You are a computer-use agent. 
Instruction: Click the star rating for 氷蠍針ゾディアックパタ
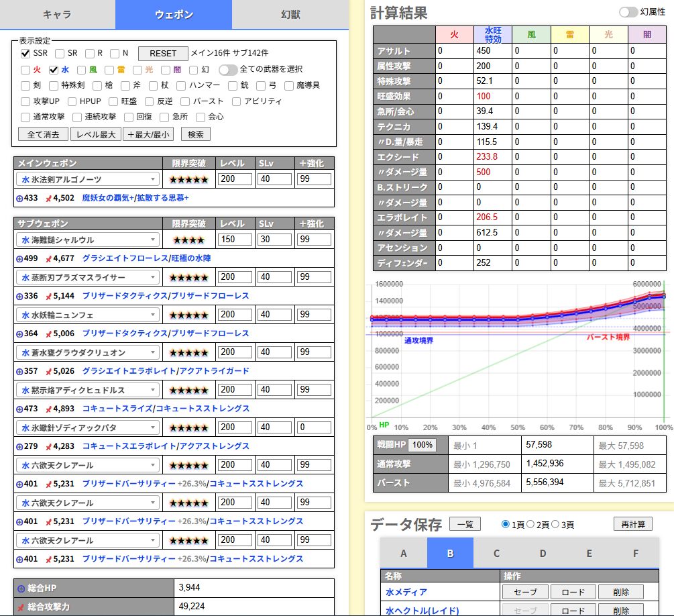point(188,427)
